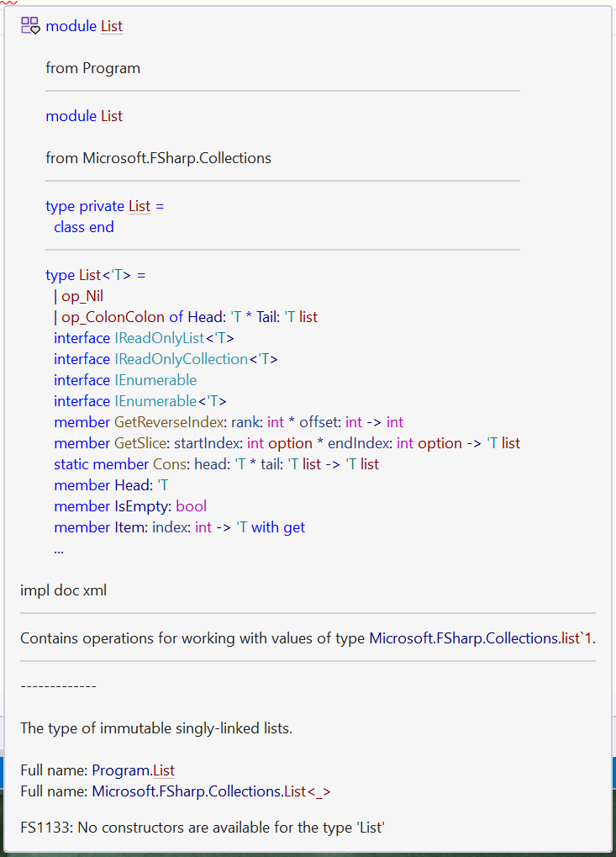Click 'IReadOnlyList' interface name
Image resolution: width=616 pixels, height=857 pixels.
click(x=160, y=338)
